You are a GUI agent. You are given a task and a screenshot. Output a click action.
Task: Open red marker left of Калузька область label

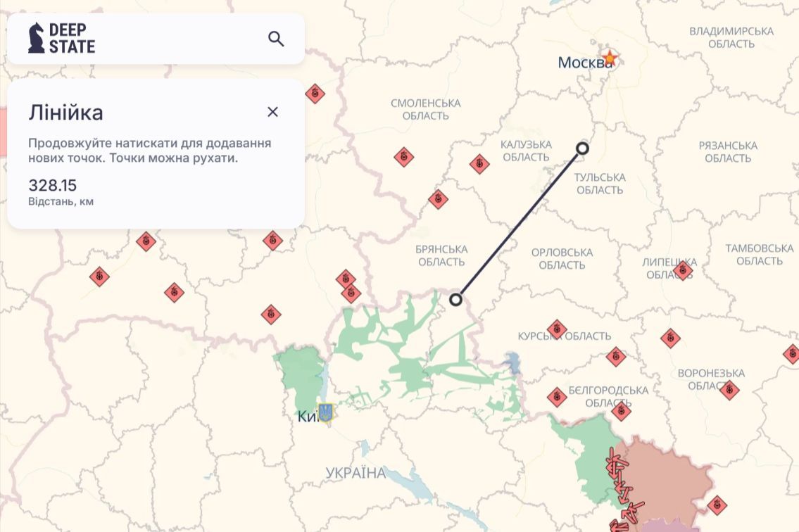point(479,165)
